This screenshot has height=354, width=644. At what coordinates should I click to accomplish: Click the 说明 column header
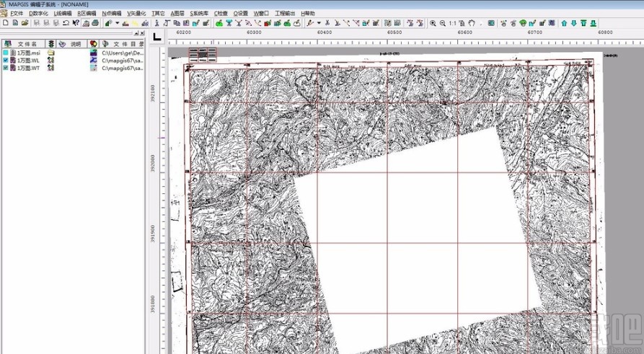tap(75, 44)
